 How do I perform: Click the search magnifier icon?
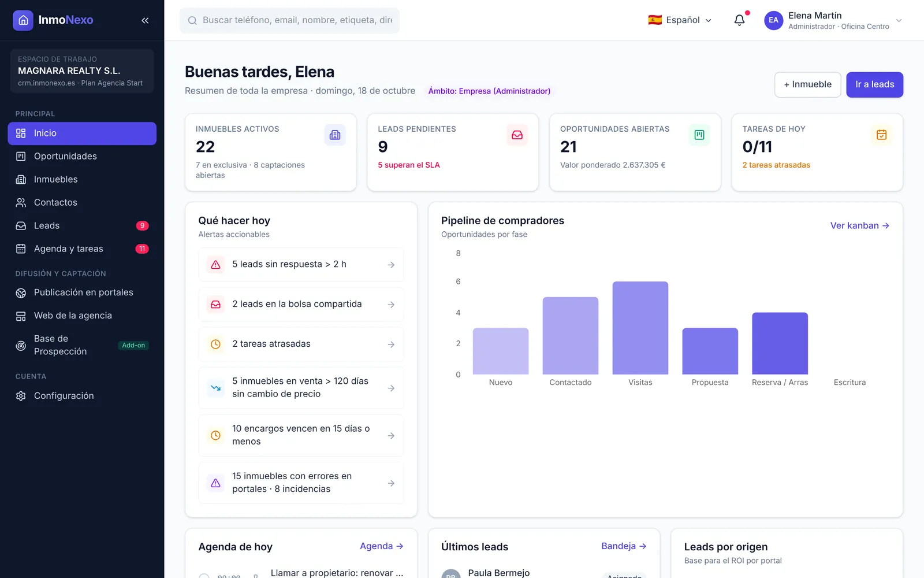tap(192, 21)
